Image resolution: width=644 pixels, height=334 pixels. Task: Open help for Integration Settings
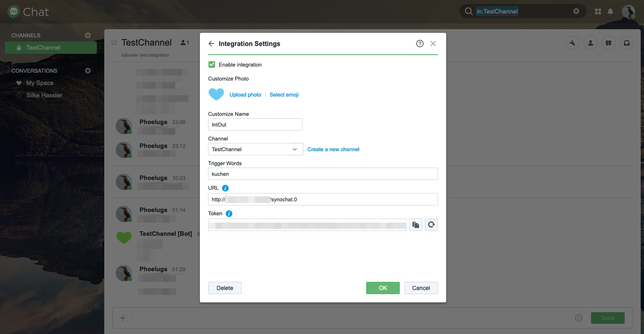[x=419, y=44]
